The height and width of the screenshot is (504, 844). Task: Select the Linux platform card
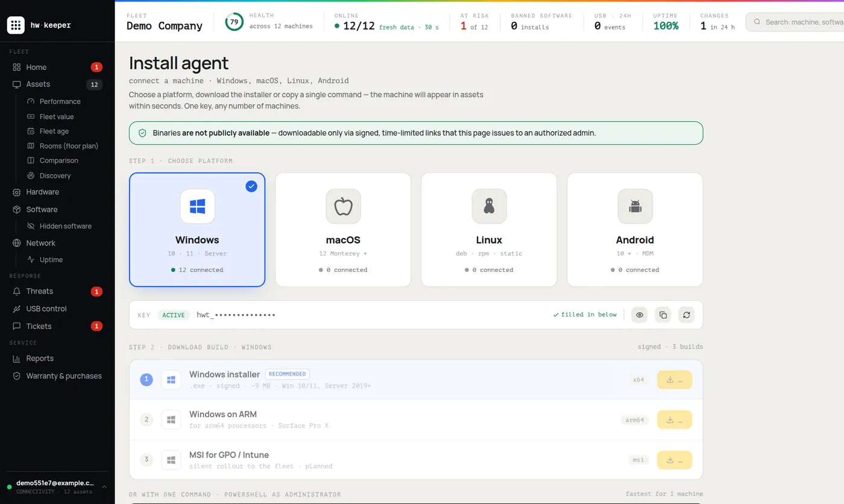coord(489,230)
